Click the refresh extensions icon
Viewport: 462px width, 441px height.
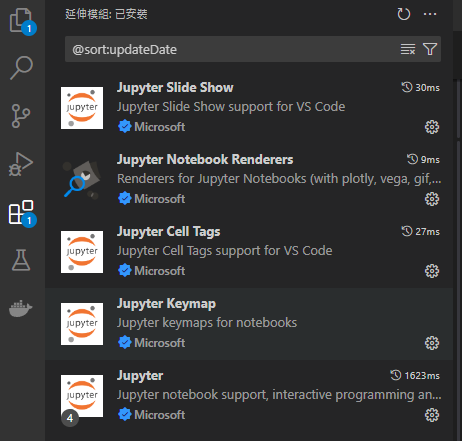tap(404, 14)
